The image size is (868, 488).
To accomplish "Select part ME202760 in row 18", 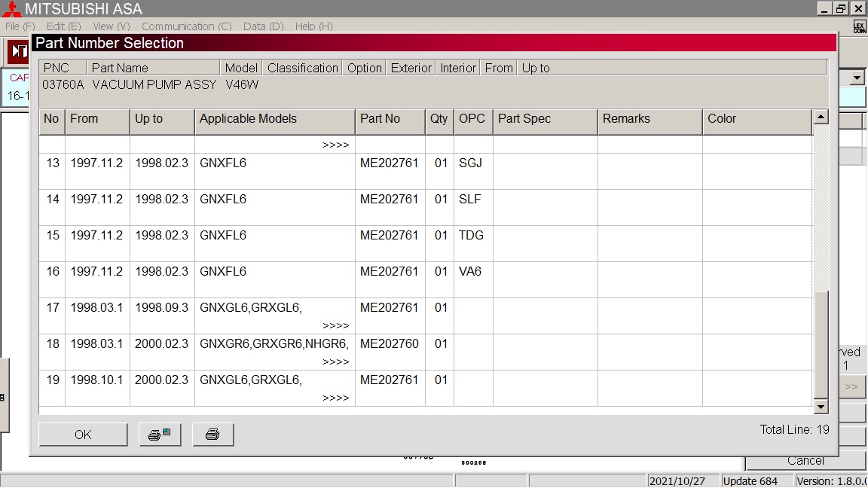I will [x=389, y=344].
